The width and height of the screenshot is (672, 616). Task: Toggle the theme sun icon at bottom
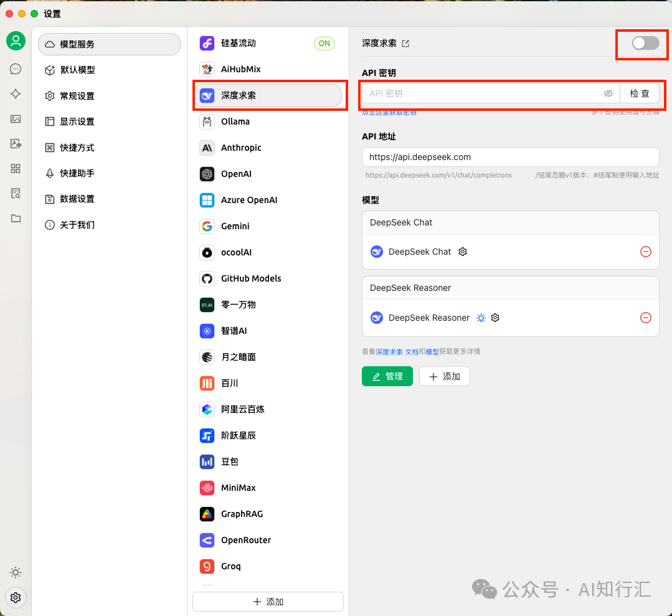click(16, 572)
